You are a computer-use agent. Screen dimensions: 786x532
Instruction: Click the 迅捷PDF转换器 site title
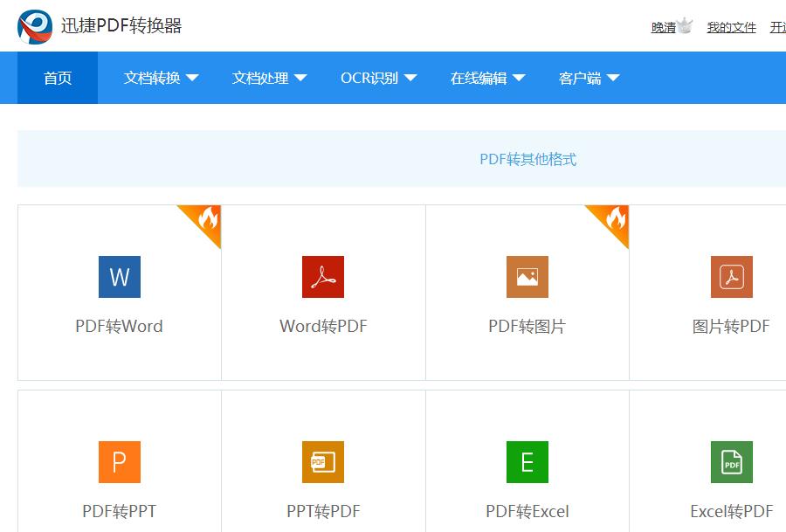click(121, 25)
